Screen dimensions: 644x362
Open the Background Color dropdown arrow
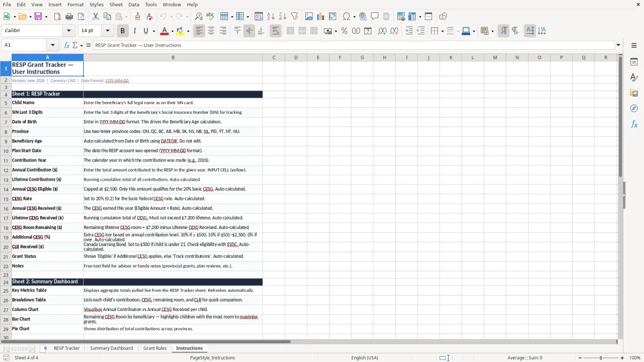pos(188,31)
